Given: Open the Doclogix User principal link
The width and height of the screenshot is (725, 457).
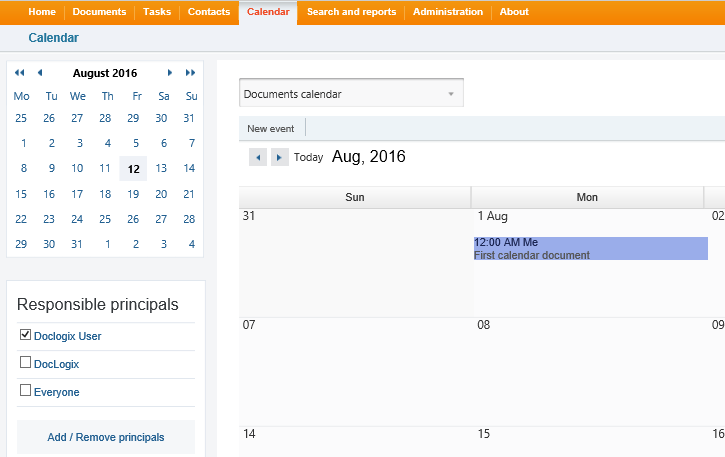Looking at the screenshot, I should [x=68, y=336].
